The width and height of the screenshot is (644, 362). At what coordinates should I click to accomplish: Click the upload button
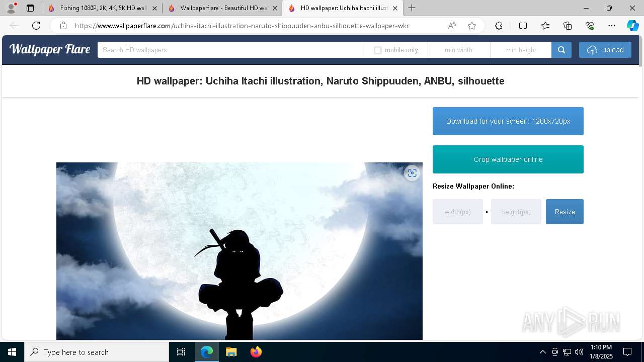(x=605, y=50)
